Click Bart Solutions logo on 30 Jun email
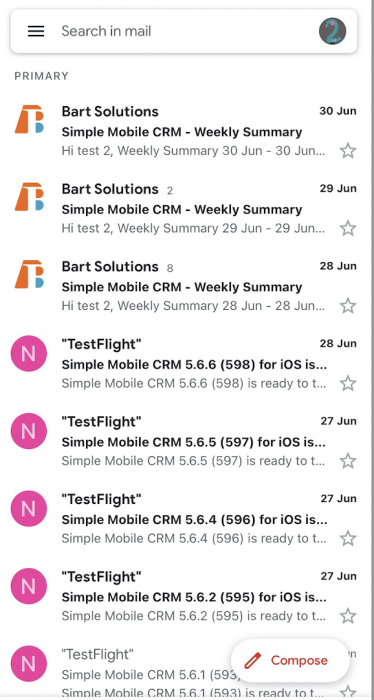 click(29, 119)
